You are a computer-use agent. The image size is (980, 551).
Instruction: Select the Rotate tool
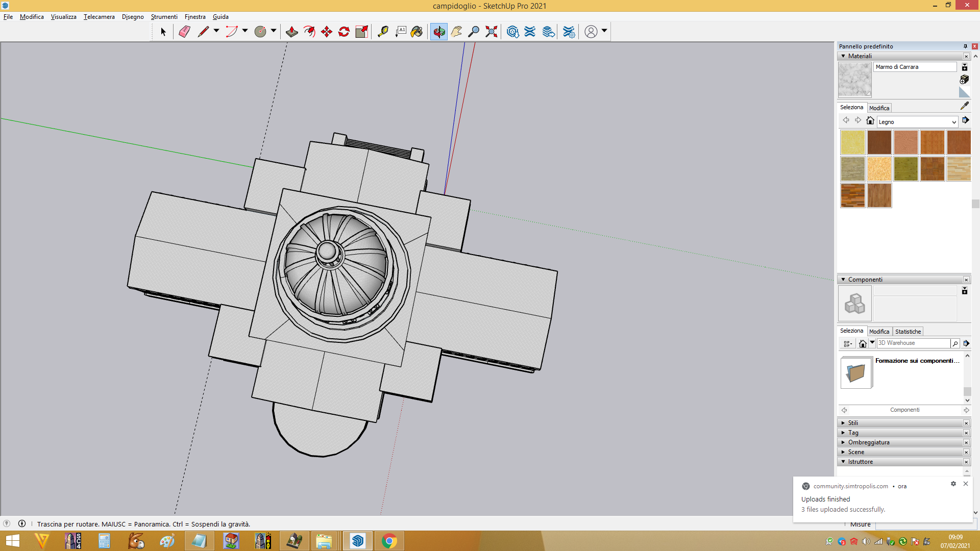[344, 32]
